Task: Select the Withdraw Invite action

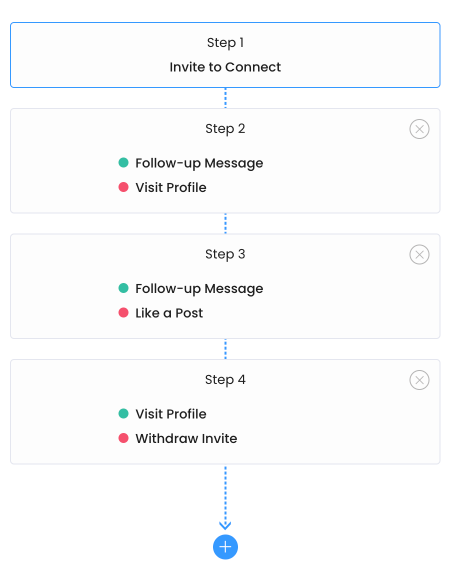Action: (x=186, y=439)
